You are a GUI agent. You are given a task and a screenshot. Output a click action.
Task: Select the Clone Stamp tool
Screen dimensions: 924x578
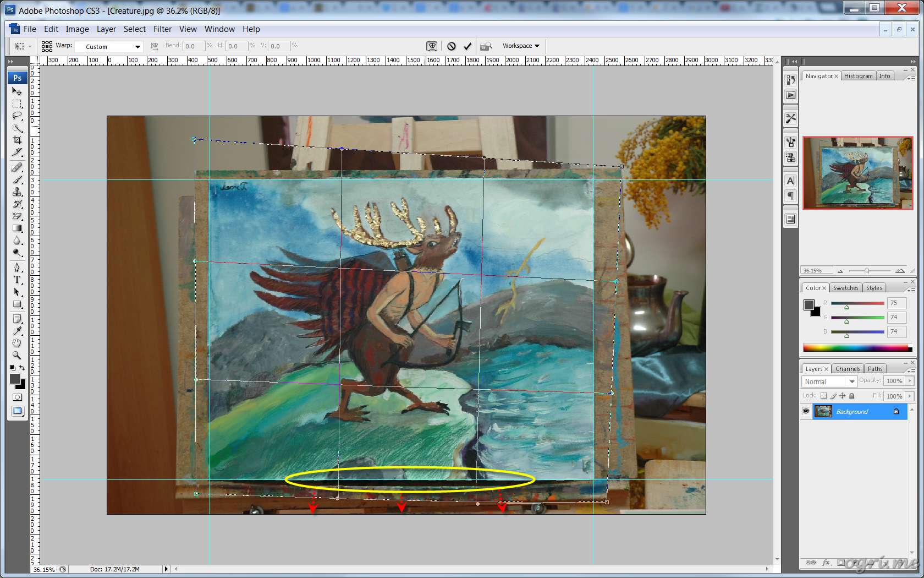tap(17, 192)
